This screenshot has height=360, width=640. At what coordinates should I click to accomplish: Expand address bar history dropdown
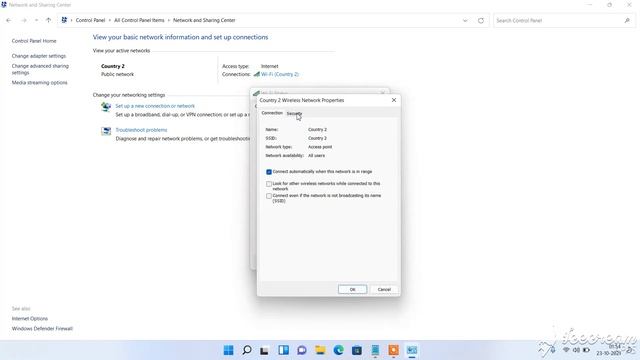465,20
